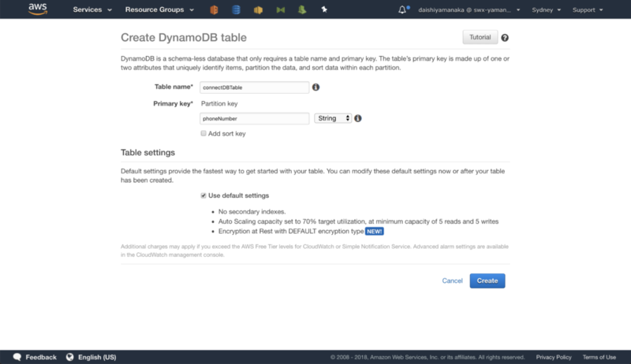The width and height of the screenshot is (631, 364).
Task: Open the Support menu
Action: coord(588,9)
